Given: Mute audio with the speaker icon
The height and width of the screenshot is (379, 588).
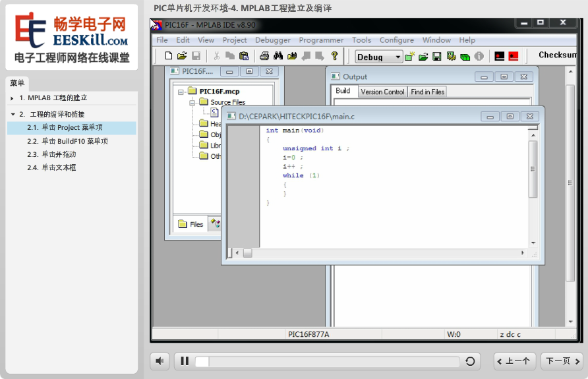Looking at the screenshot, I should 160,361.
